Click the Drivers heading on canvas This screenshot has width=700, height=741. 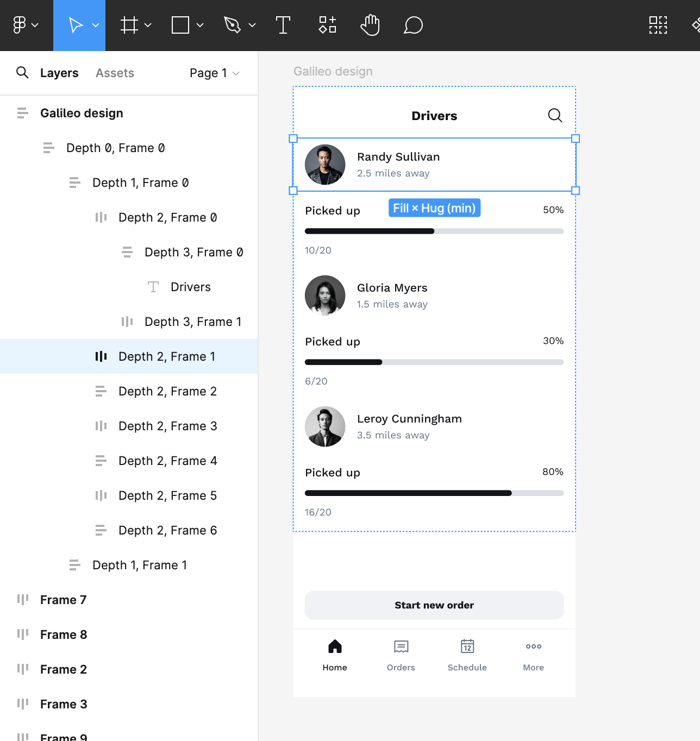tap(434, 116)
